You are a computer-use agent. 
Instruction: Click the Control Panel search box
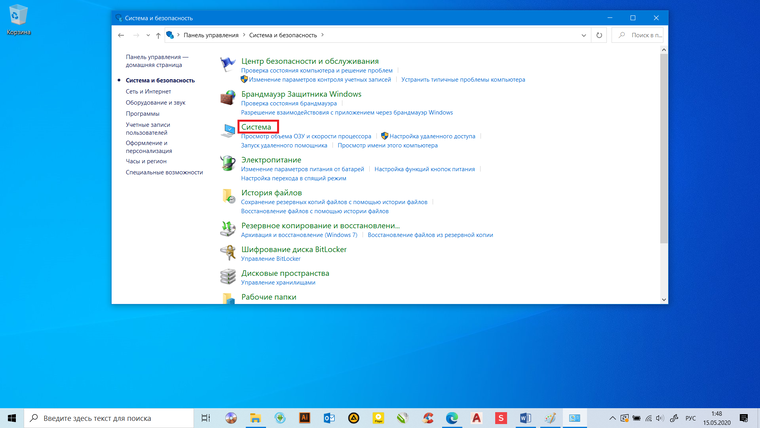[638, 35]
